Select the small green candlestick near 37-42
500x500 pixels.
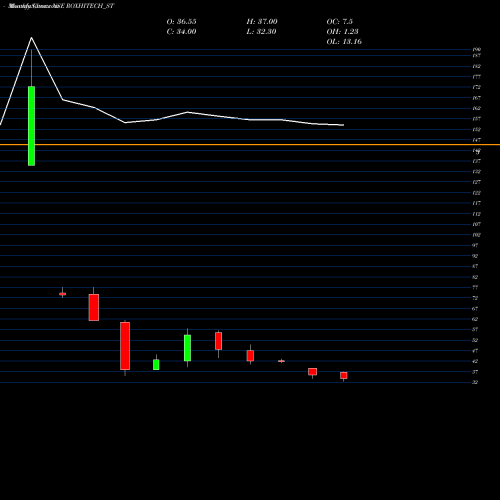pos(156,365)
